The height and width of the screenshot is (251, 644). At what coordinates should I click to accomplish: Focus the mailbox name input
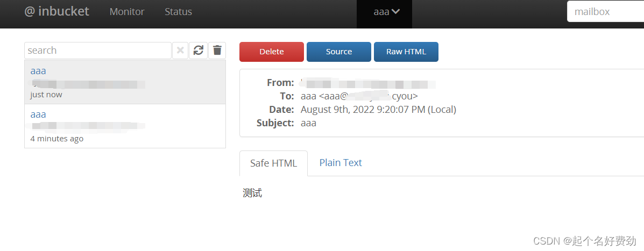point(605,11)
